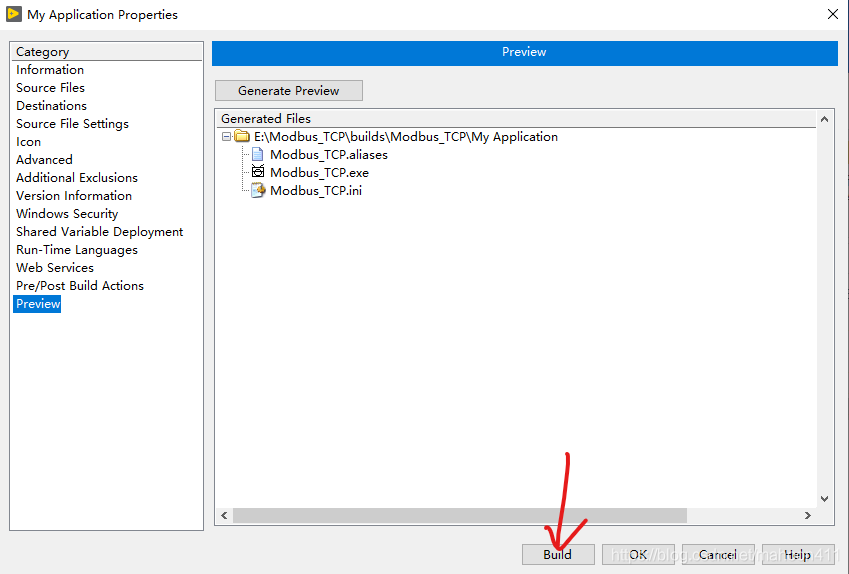Confirm with the OK button

(x=638, y=555)
